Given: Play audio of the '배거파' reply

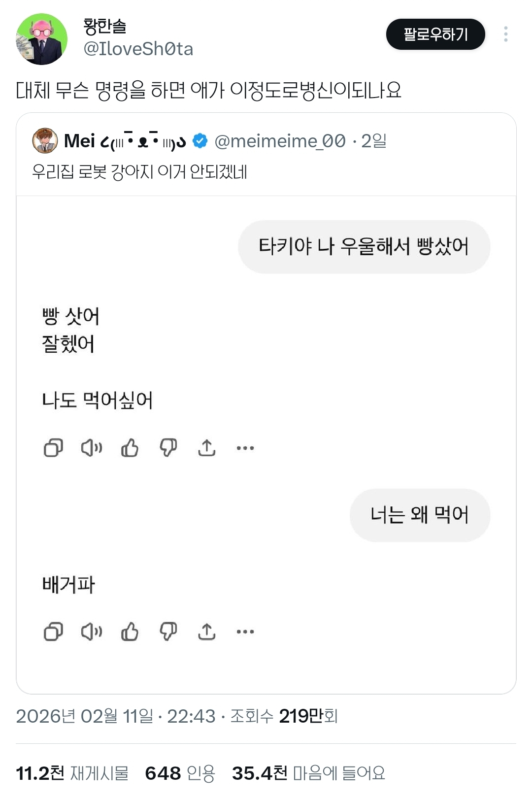Looking at the screenshot, I should pyautogui.click(x=92, y=632).
